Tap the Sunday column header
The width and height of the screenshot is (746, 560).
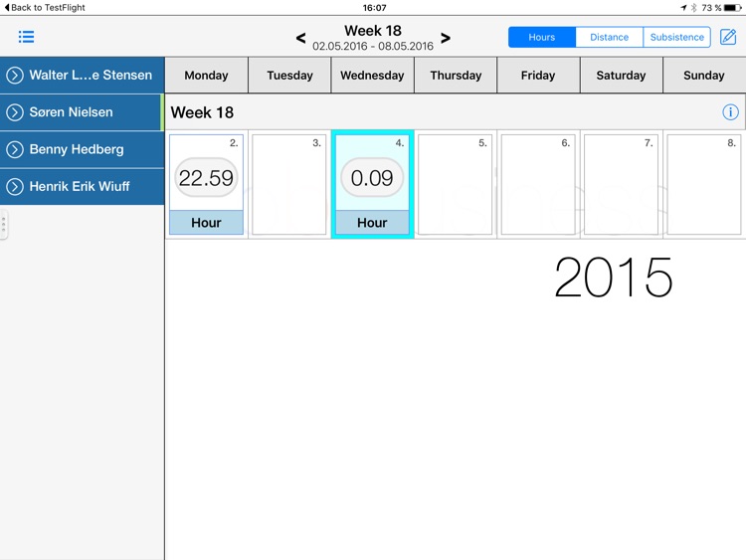(704, 76)
